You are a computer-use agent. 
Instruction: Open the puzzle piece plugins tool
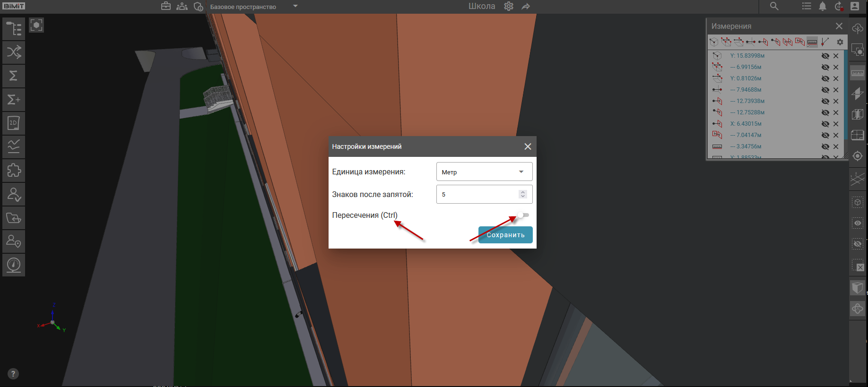click(x=14, y=171)
